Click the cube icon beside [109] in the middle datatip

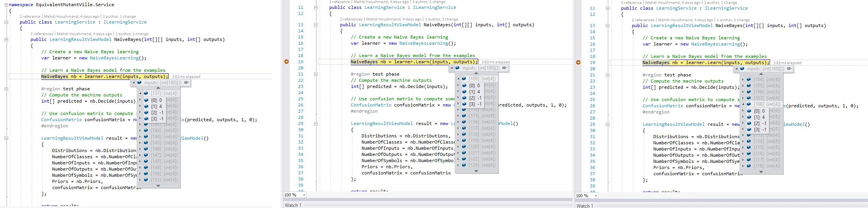click(x=464, y=79)
